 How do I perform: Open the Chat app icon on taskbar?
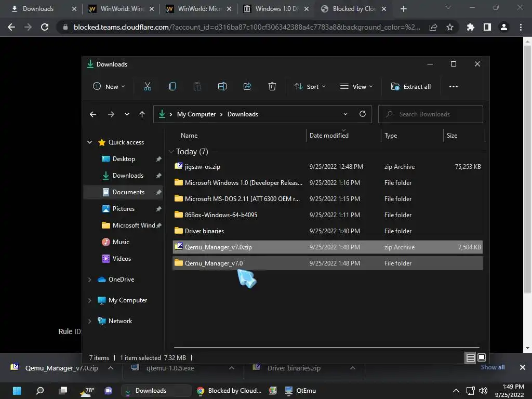click(108, 391)
